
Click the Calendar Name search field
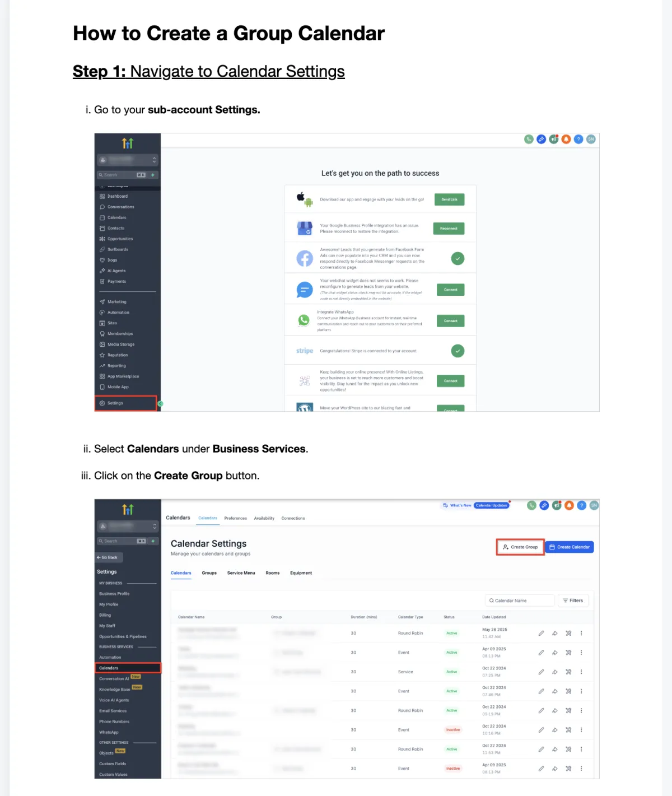coord(520,601)
